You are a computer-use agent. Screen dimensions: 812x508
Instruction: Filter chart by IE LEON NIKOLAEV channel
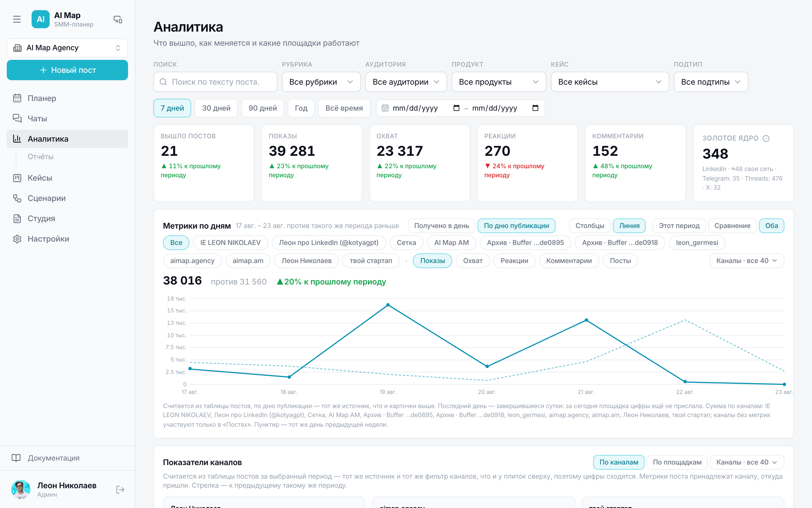pos(230,243)
